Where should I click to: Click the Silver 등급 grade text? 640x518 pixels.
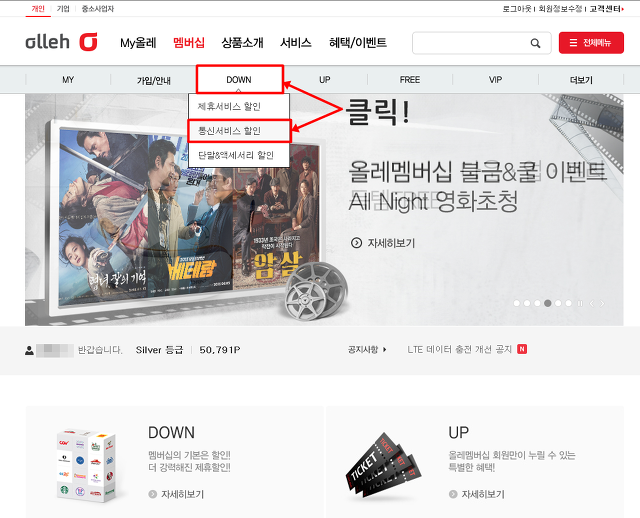tap(159, 350)
